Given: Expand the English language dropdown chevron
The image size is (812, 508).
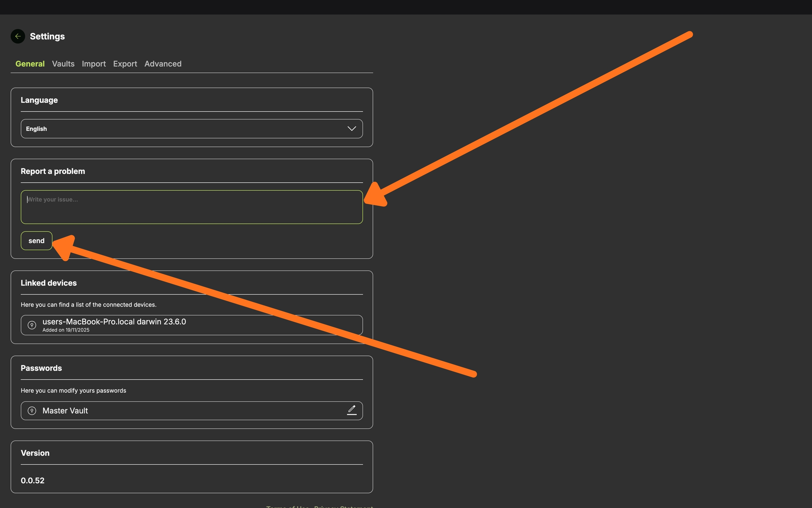Looking at the screenshot, I should (x=351, y=129).
